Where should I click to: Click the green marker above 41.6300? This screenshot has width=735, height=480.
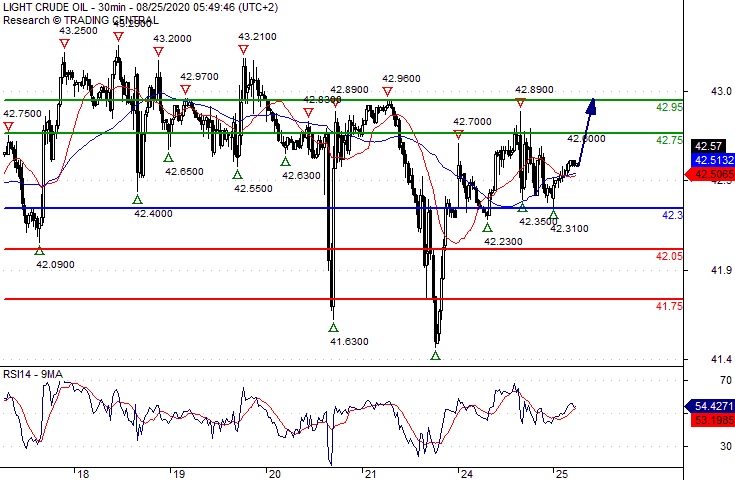tap(333, 327)
